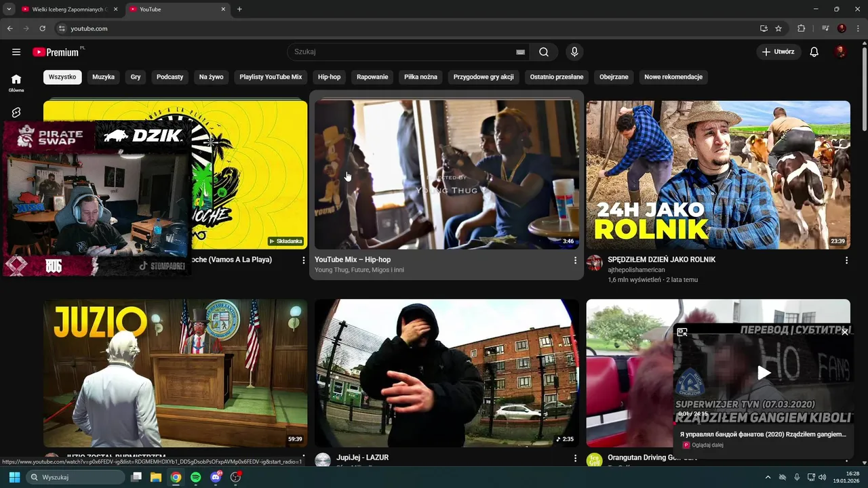Select the Nowe rekomendacje chip
Image resolution: width=868 pixels, height=488 pixels.
673,77
